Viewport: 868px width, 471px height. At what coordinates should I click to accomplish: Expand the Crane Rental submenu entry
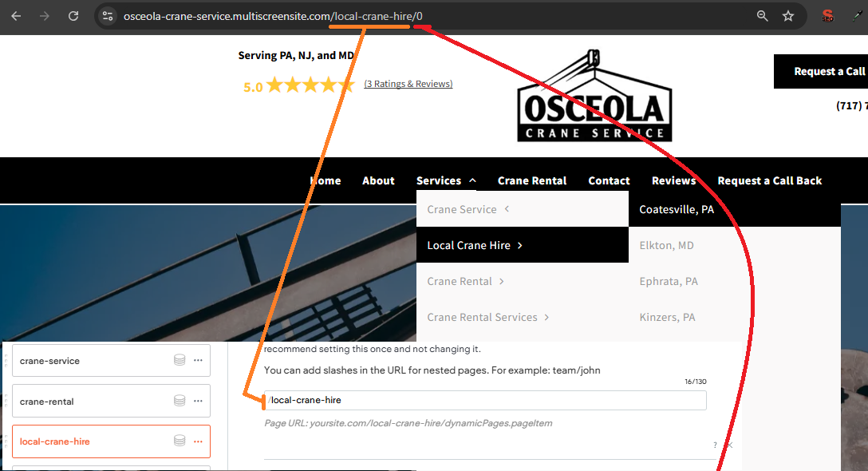(522, 281)
